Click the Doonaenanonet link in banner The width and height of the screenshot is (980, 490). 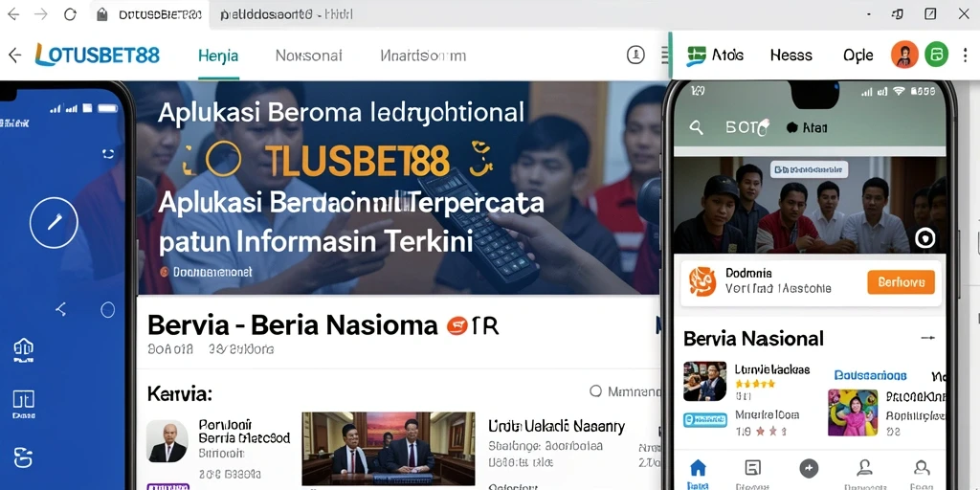[x=212, y=272]
